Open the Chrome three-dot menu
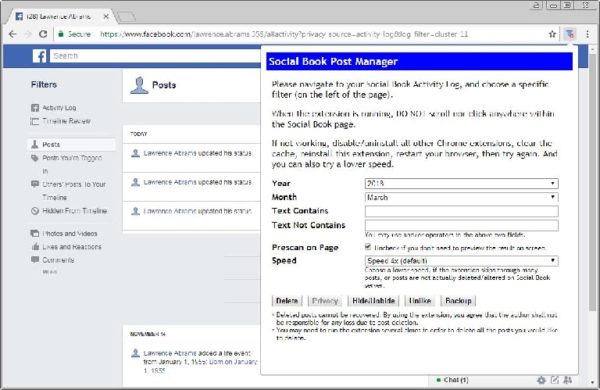This screenshot has height=390, width=600. pos(587,34)
